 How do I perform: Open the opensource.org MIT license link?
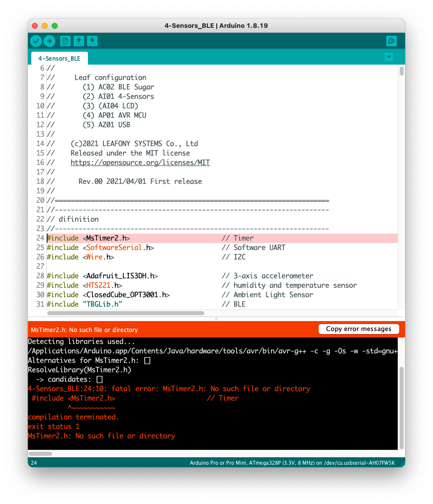[140, 163]
